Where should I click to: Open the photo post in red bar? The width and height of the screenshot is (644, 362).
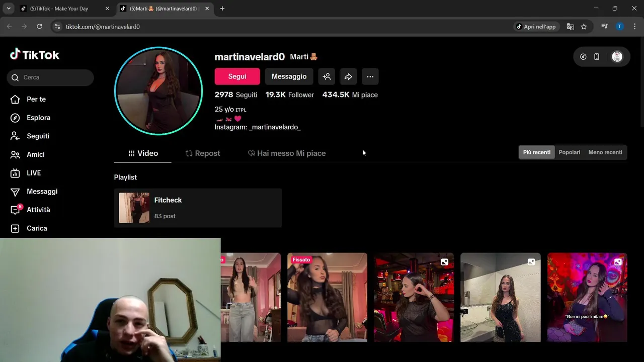tap(414, 297)
